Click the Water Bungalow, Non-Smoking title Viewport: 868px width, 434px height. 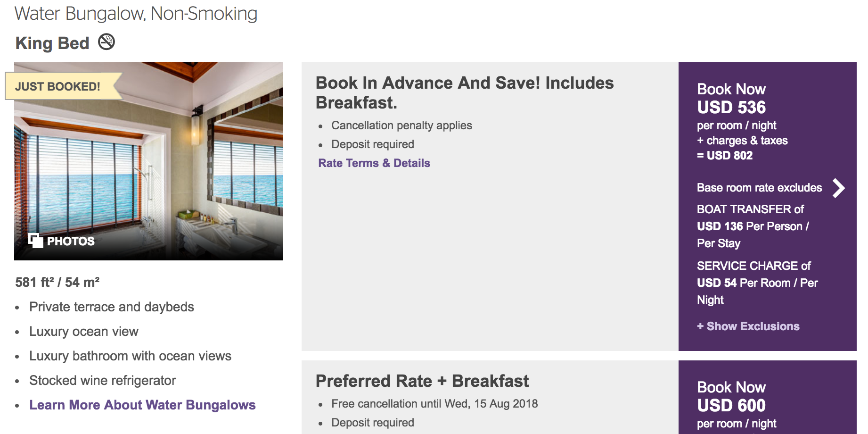pos(136,14)
